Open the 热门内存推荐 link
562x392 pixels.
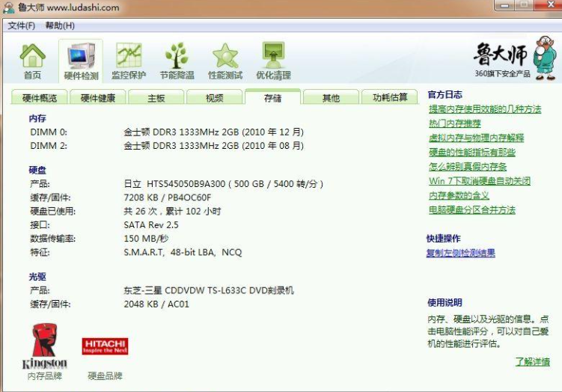tap(455, 123)
